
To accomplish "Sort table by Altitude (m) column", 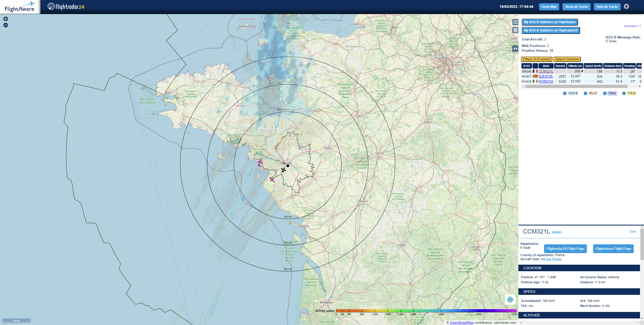I will coord(575,66).
